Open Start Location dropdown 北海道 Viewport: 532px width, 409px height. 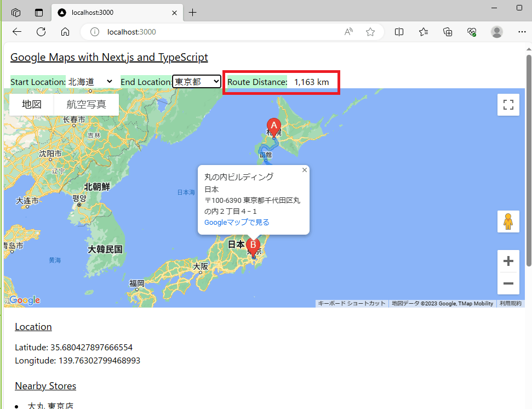click(90, 82)
